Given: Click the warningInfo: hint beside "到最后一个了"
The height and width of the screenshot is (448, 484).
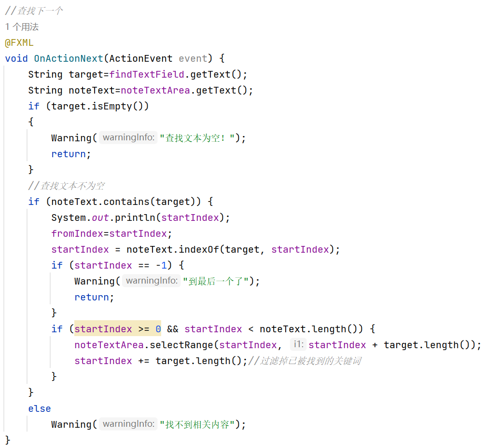Looking at the screenshot, I should [x=151, y=280].
